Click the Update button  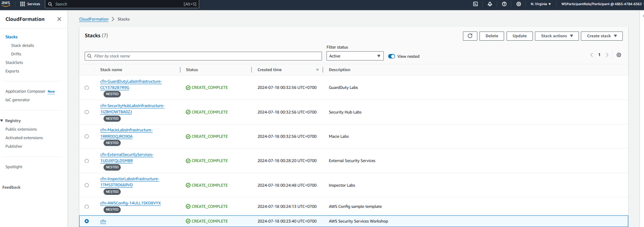click(519, 36)
